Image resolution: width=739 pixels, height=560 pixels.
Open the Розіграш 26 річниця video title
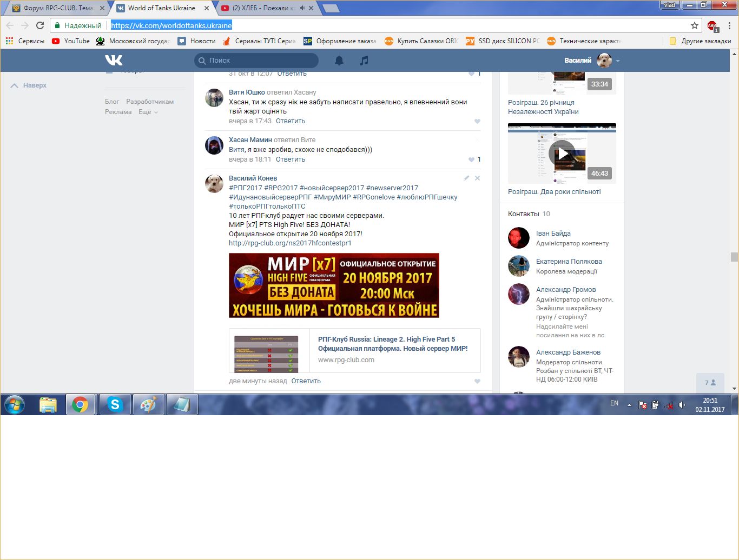pyautogui.click(x=543, y=107)
